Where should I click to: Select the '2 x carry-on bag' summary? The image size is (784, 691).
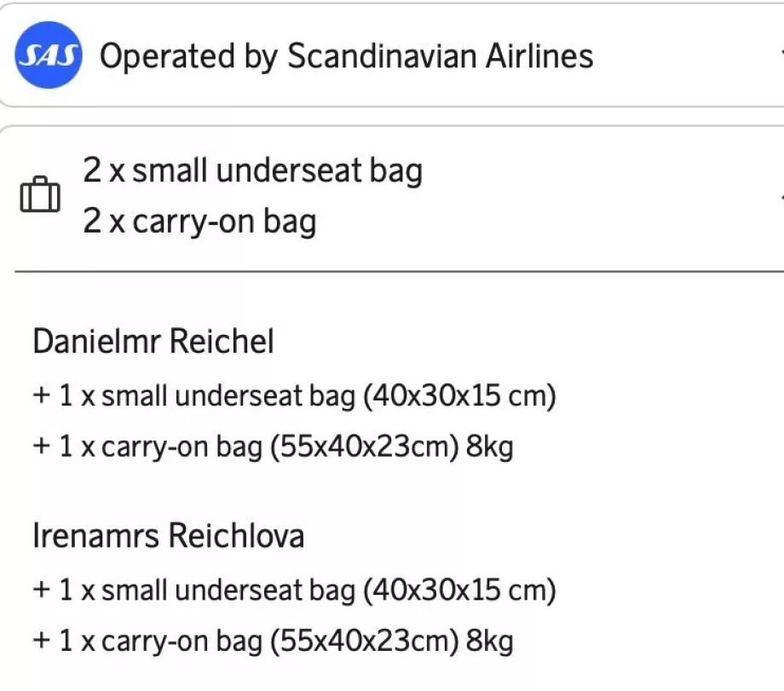tap(199, 222)
